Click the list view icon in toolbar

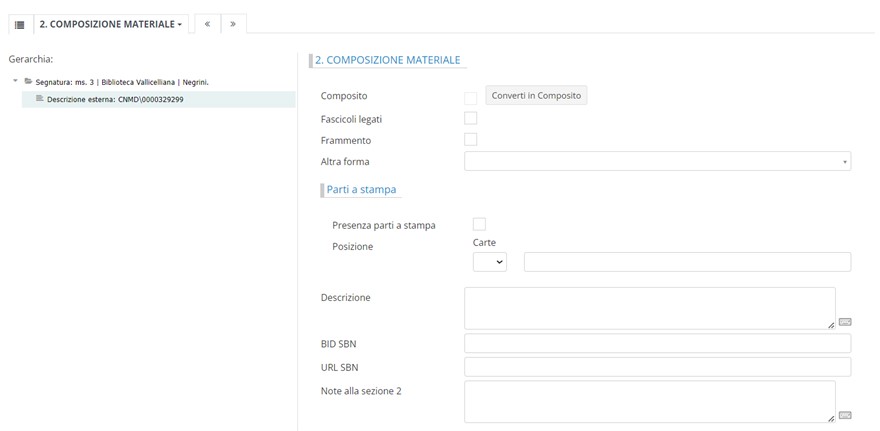pos(19,24)
